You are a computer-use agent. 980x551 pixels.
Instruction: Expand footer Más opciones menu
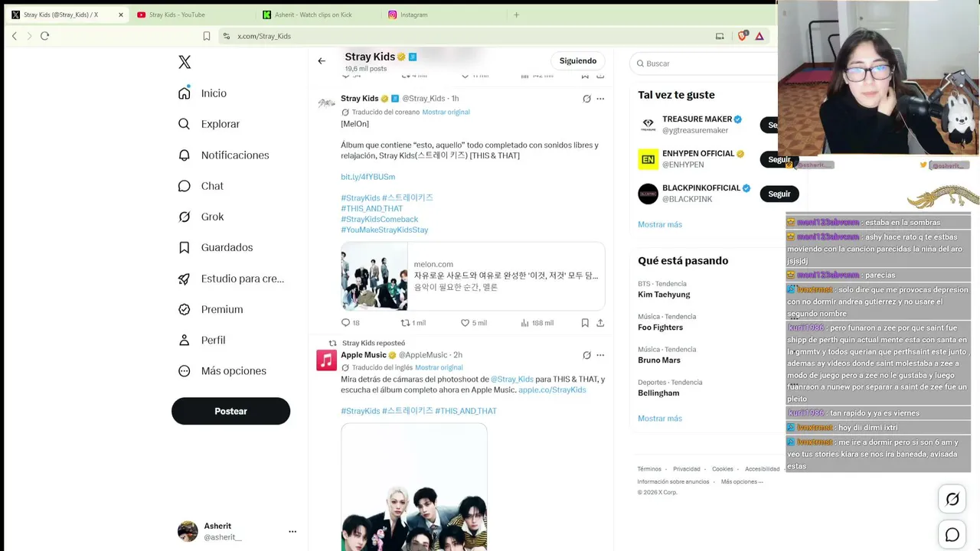click(x=742, y=481)
